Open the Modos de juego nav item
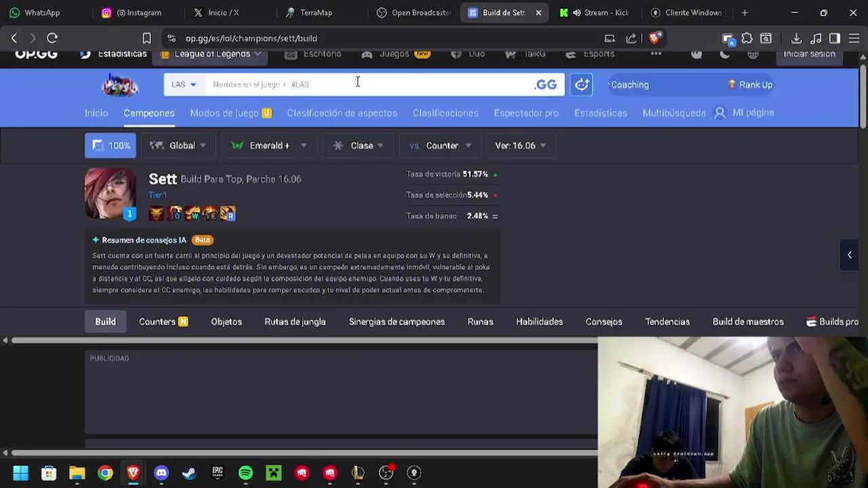This screenshot has width=868, height=488. click(x=231, y=113)
